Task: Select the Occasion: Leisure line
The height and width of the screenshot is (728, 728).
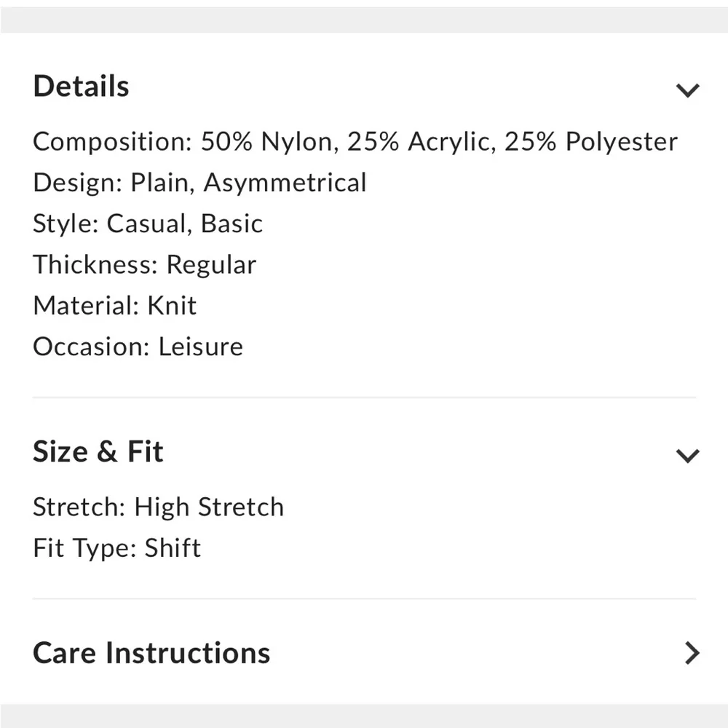Action: (x=138, y=346)
